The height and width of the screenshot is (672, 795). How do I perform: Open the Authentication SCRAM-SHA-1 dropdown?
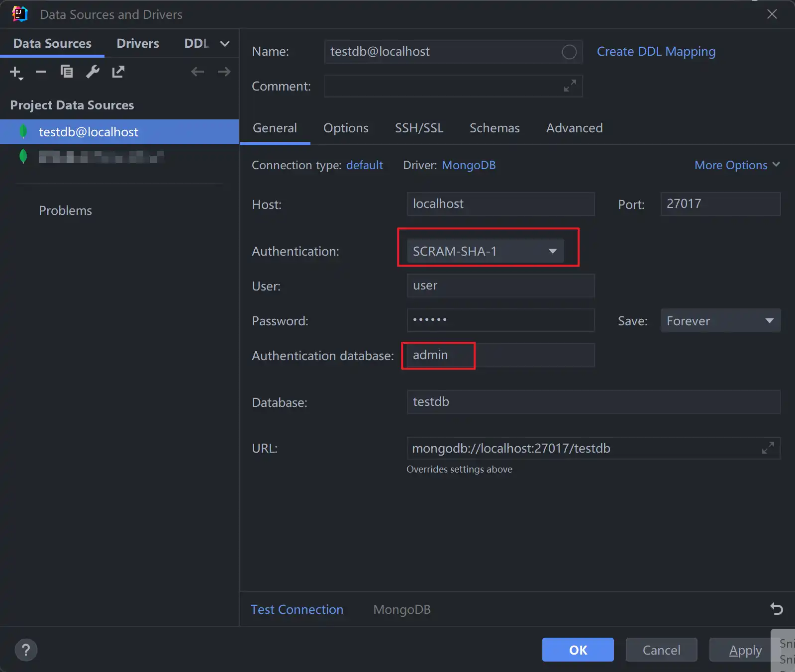[486, 251]
